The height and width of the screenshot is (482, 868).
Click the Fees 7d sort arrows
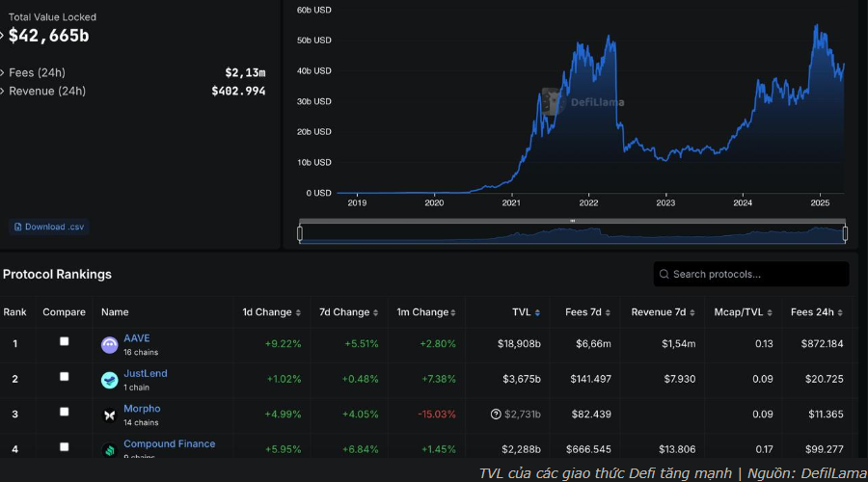coord(608,312)
